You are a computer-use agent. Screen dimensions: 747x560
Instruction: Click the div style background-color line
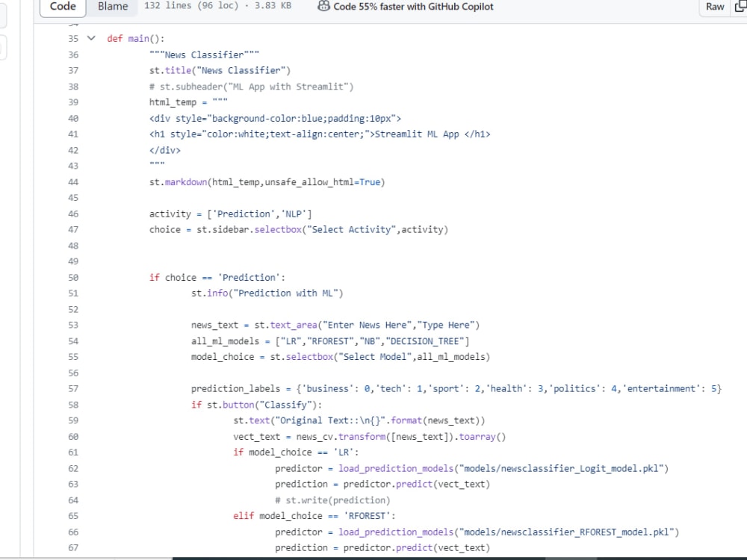coord(275,118)
